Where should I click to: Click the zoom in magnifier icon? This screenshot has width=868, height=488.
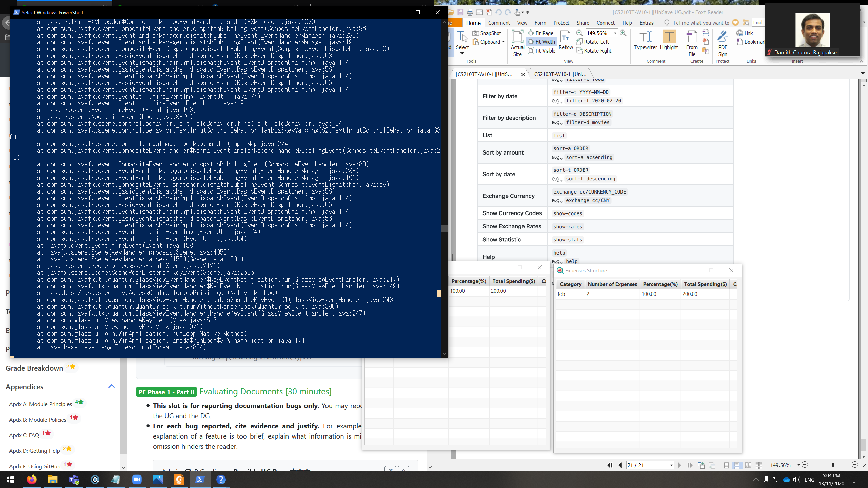pyautogui.click(x=623, y=33)
